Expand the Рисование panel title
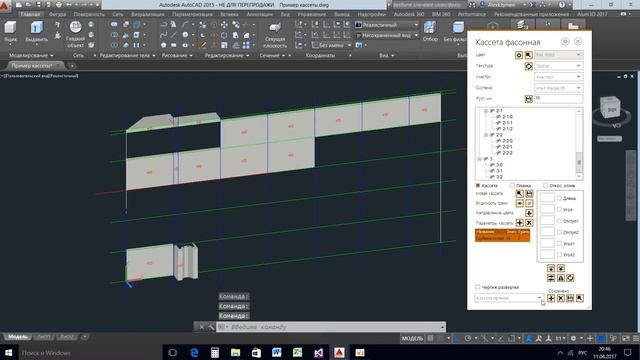This screenshot has height=360, width=640. [x=177, y=56]
